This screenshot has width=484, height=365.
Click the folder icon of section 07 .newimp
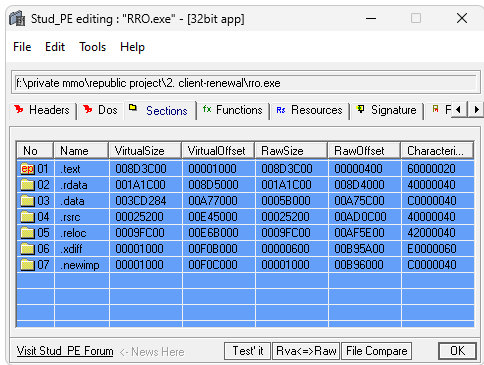tap(27, 265)
